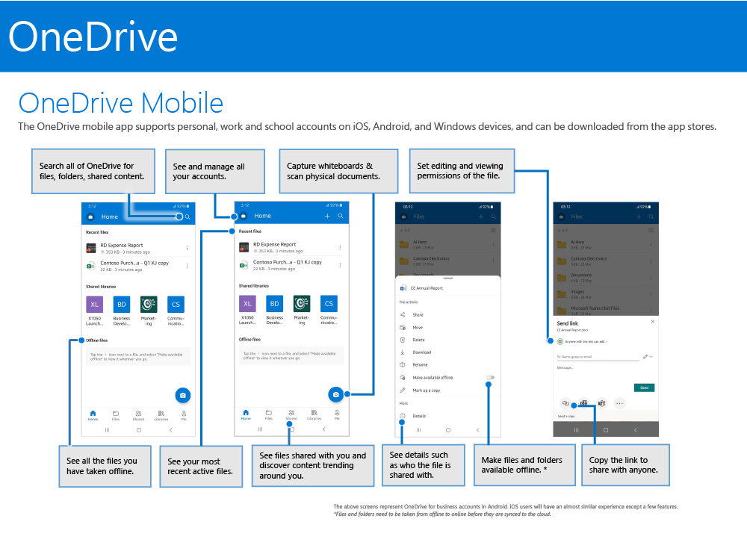The height and width of the screenshot is (560, 747).
Task: Open the more options dots for RD Expense Report on the Home screen without a plus button
Action: pos(187,248)
